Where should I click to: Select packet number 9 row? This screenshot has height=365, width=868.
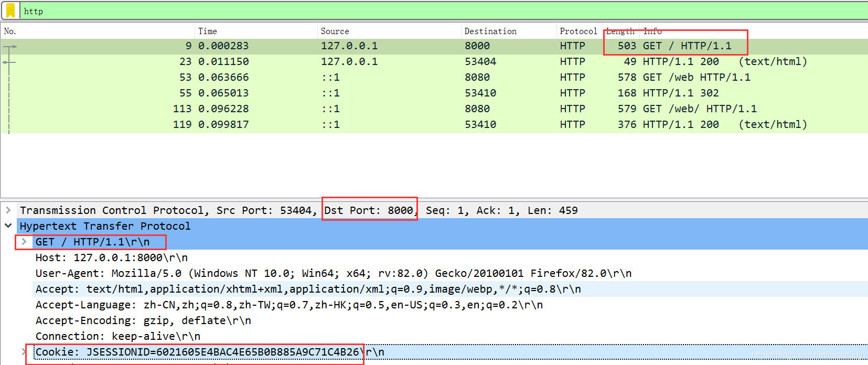tap(434, 46)
